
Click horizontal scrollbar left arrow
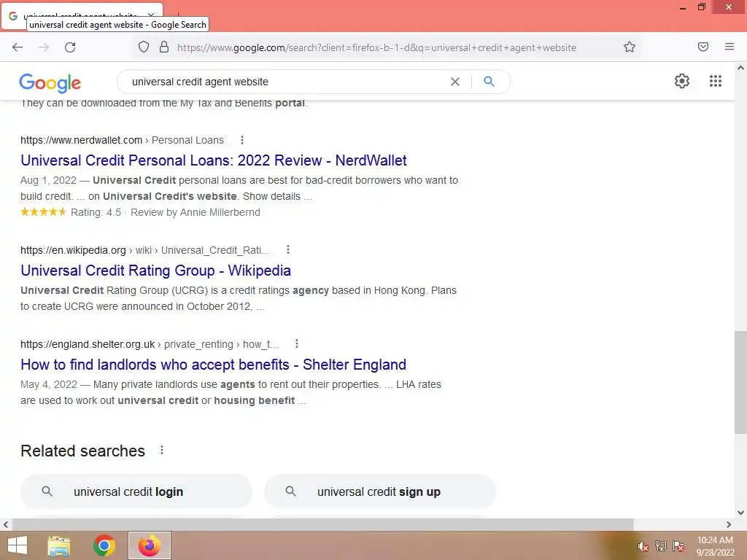(6, 524)
